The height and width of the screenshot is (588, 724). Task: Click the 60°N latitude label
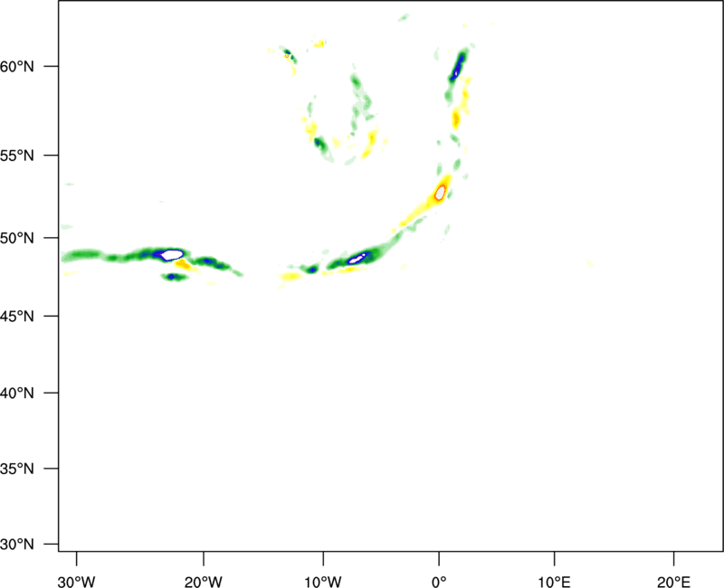pos(17,67)
